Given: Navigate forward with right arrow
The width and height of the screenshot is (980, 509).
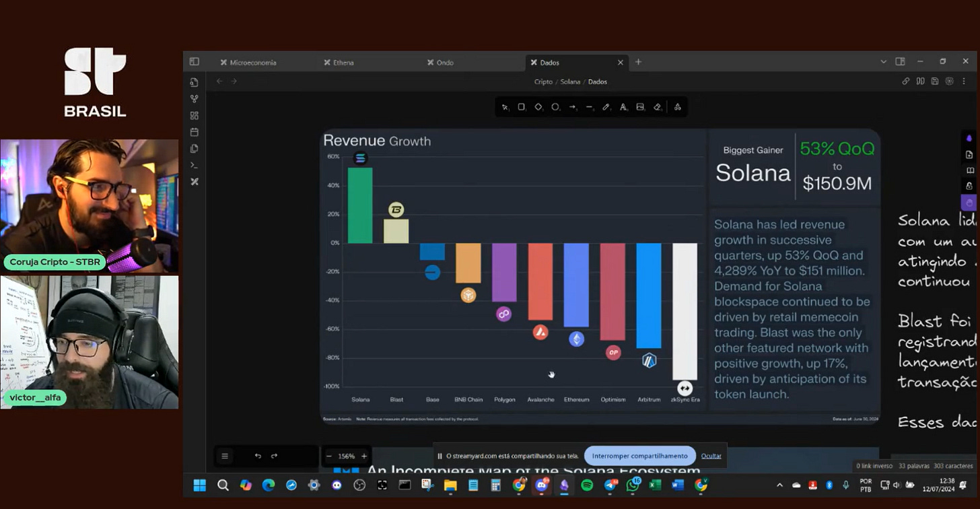Looking at the screenshot, I should [234, 81].
